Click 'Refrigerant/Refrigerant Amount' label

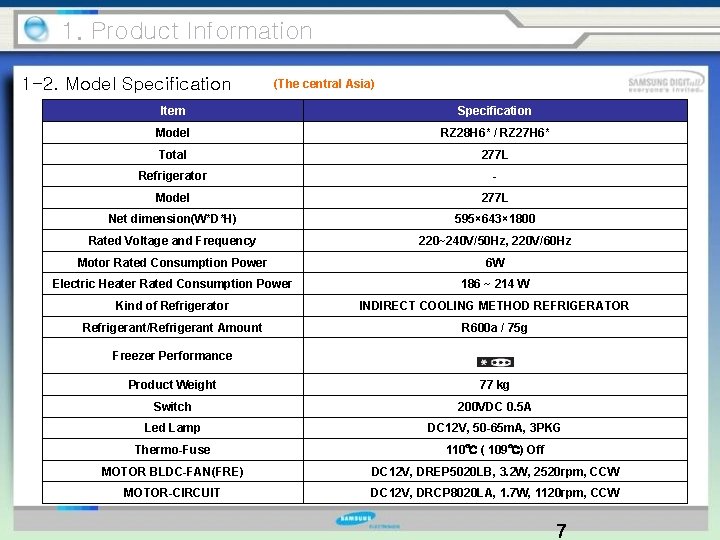(172, 328)
